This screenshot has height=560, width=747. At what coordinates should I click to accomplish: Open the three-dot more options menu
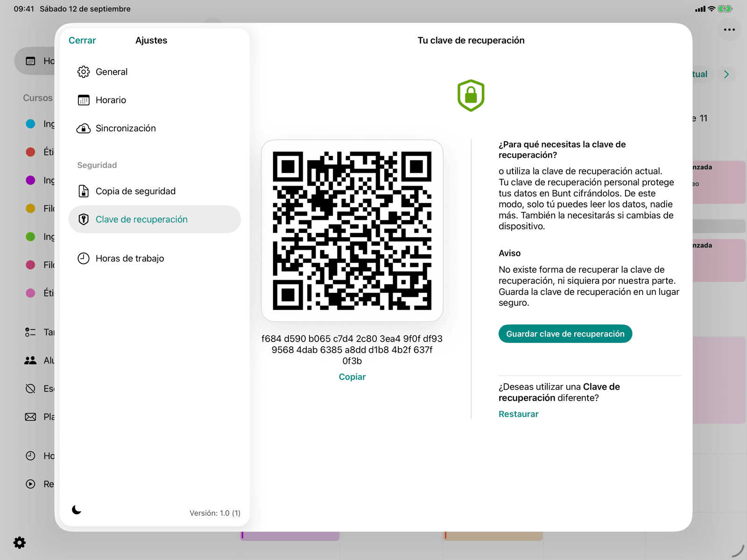(x=729, y=30)
